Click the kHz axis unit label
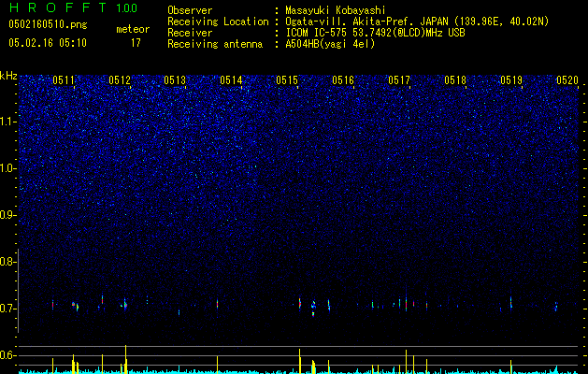The width and height of the screenshot is (588, 374). tap(8, 76)
